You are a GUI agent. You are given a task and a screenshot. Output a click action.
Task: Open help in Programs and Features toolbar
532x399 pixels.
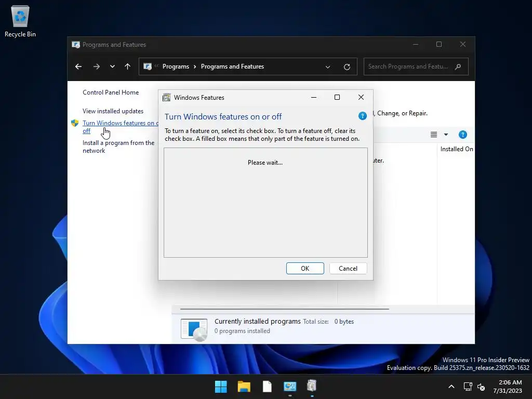point(462,135)
